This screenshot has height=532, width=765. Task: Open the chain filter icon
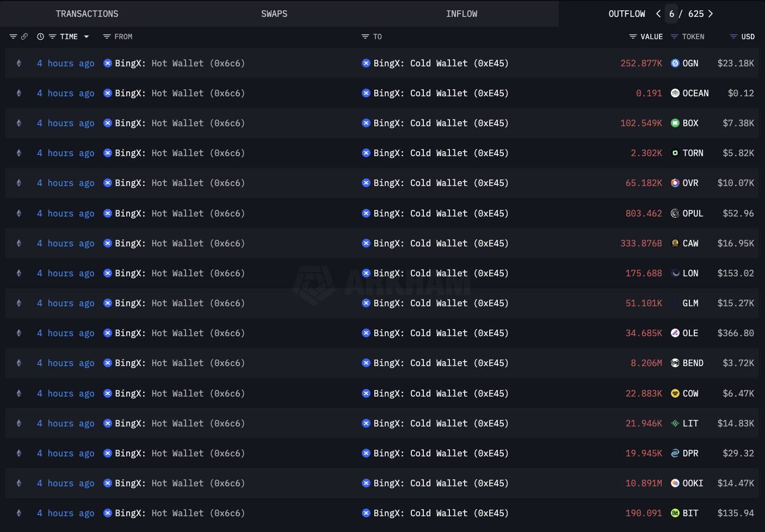[13, 36]
